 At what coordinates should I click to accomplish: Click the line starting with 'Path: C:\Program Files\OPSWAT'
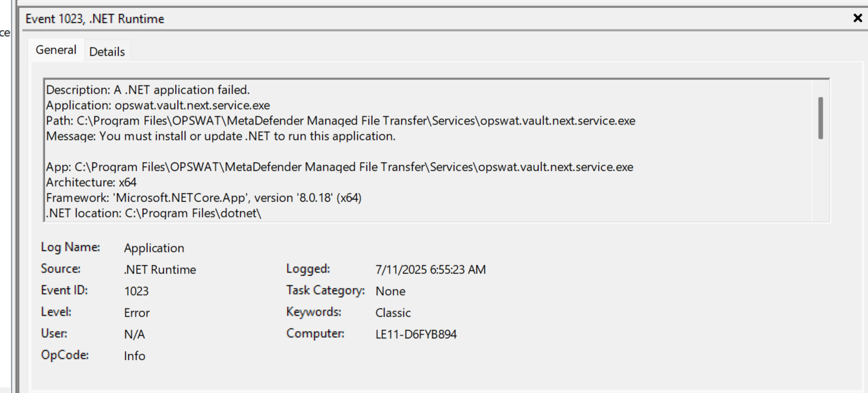click(341, 121)
